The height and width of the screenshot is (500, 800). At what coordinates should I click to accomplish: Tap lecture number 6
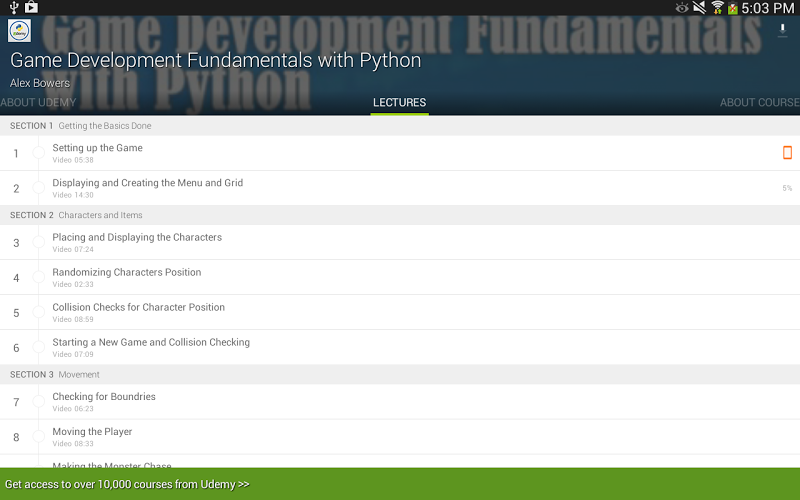(16, 348)
